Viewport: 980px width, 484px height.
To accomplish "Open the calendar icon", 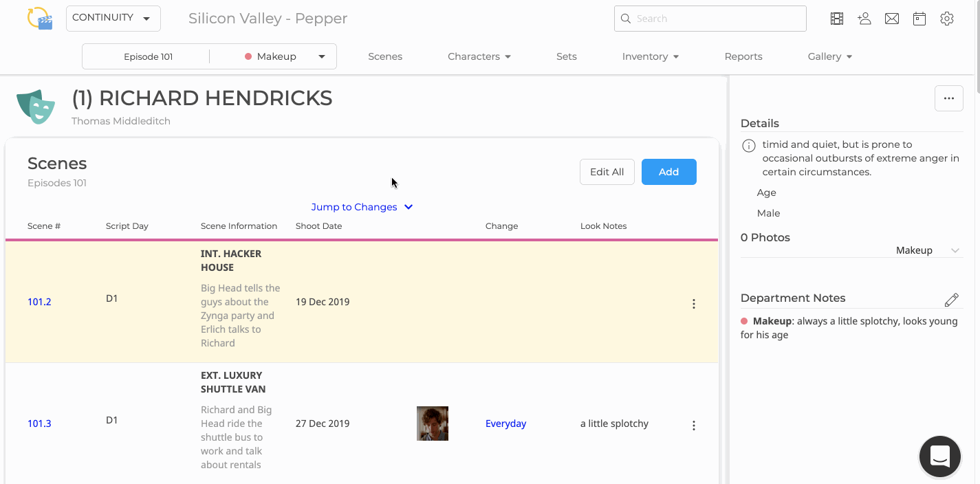I will click(x=919, y=19).
